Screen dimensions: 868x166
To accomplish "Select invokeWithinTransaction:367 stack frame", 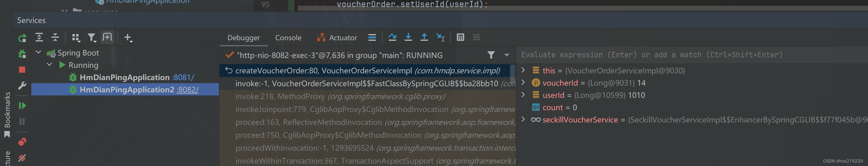I will coord(367,160).
